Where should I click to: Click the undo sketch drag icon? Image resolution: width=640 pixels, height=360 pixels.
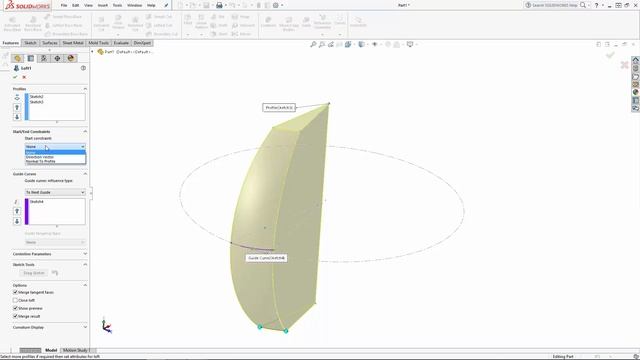click(x=55, y=273)
